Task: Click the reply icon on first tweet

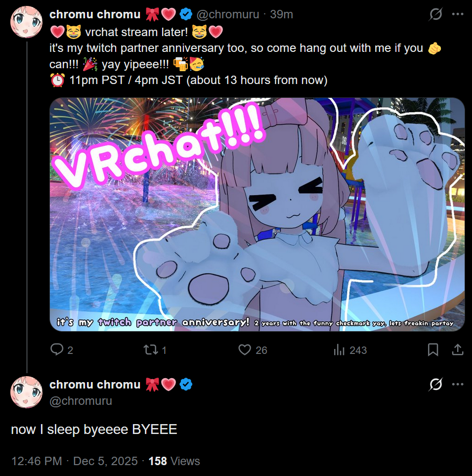Action: tap(57, 349)
